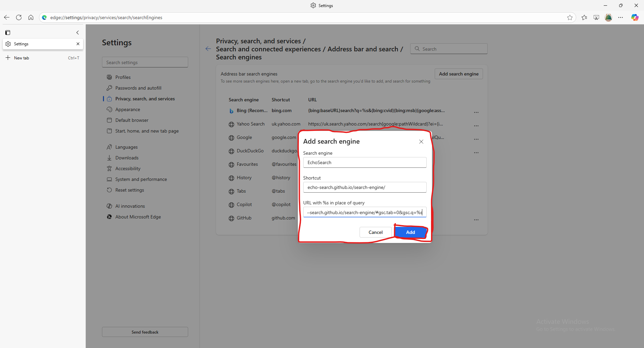Open a New tab from sidebar
The width and height of the screenshot is (644, 348).
tap(21, 58)
